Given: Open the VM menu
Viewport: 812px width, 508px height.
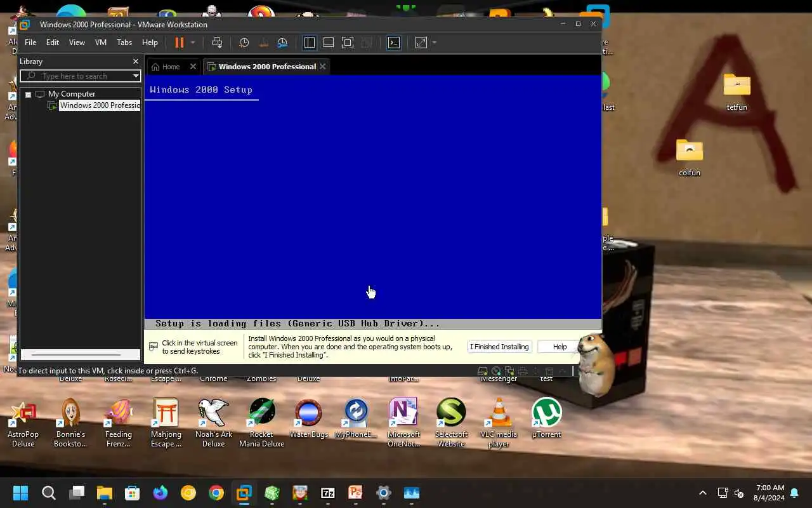Looking at the screenshot, I should pyautogui.click(x=101, y=43).
